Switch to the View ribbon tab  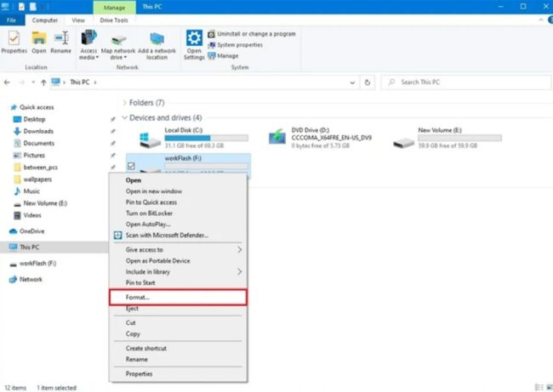pos(78,20)
